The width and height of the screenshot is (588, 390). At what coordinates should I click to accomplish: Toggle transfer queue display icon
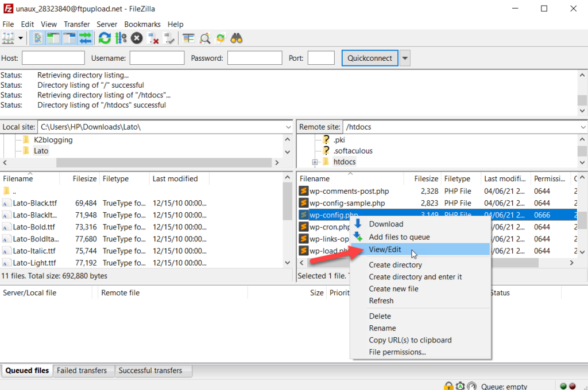[86, 38]
